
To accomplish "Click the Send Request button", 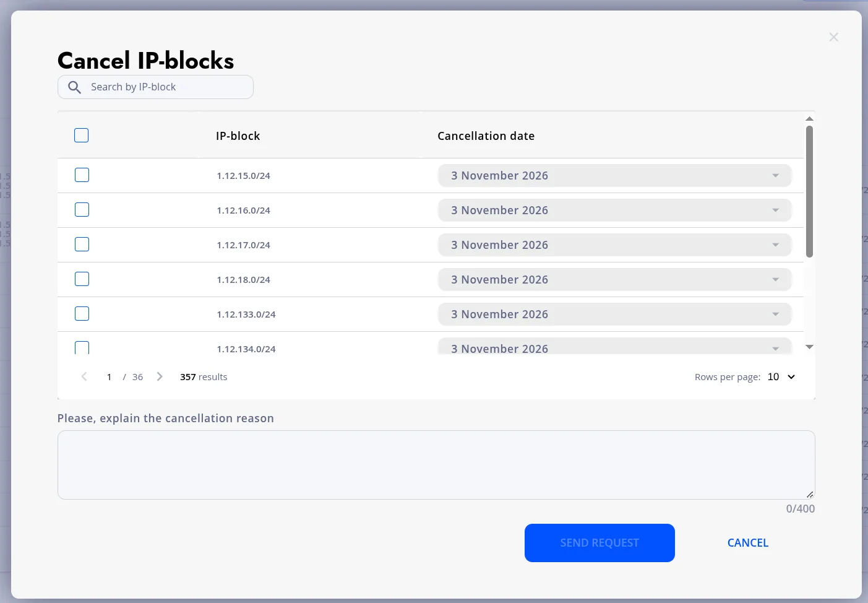I will [x=599, y=543].
